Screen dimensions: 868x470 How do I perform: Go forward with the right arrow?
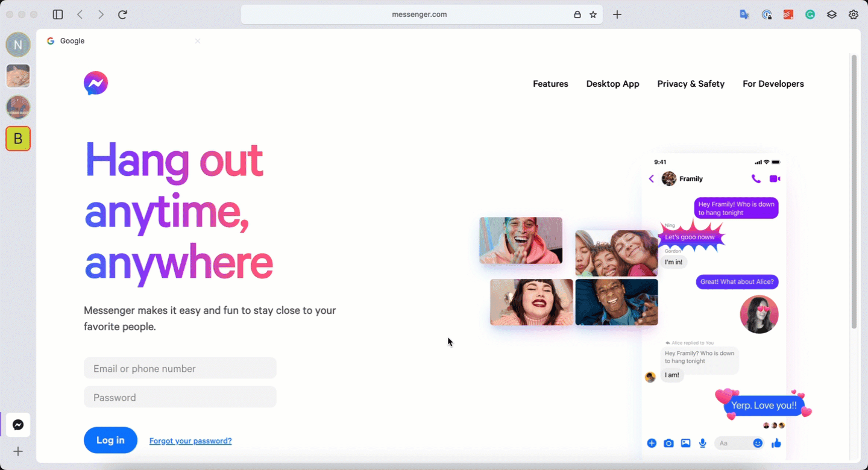pos(101,14)
